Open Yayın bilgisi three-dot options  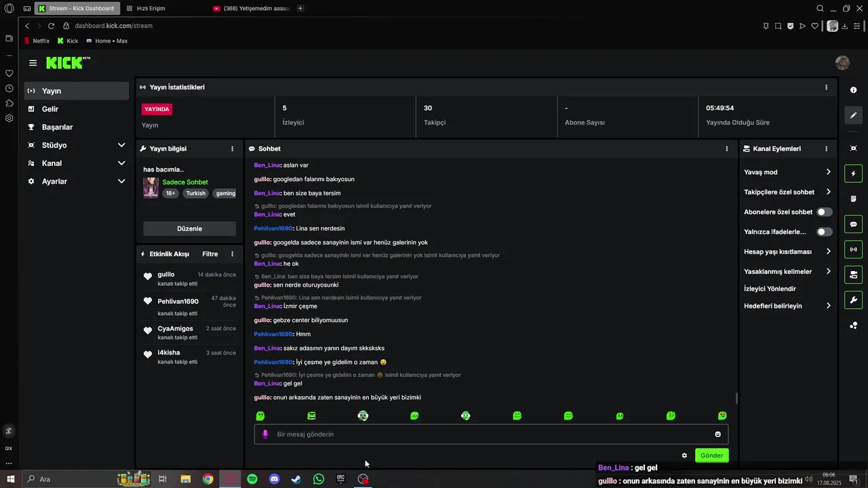[232, 148]
